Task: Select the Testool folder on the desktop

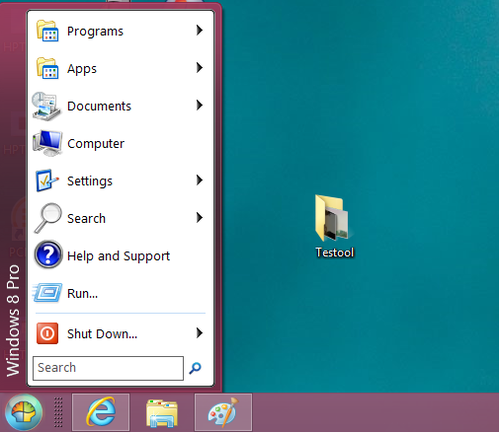Action: [334, 226]
